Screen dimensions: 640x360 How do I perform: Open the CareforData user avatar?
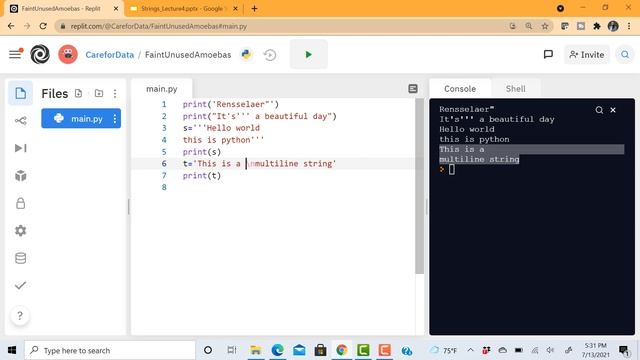point(68,54)
